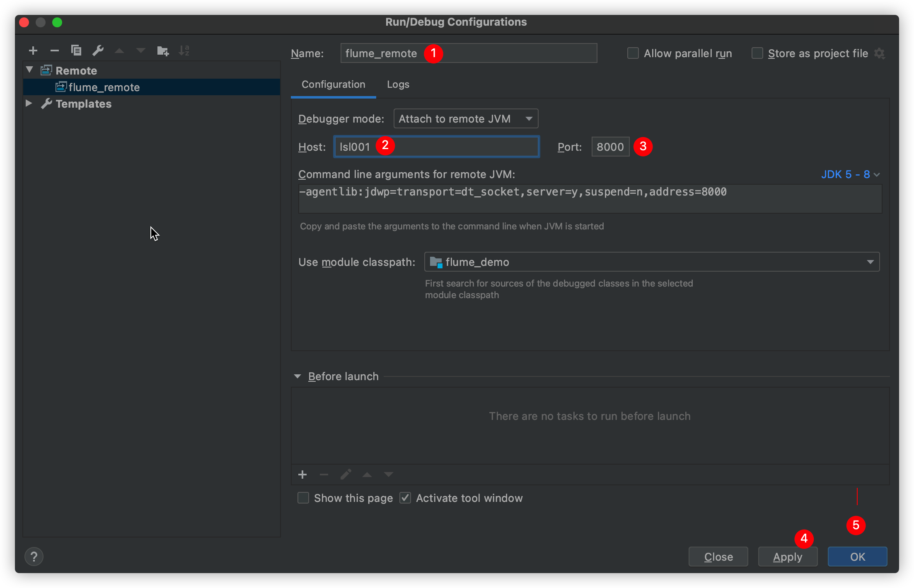
Task: Click into the Port input field
Action: [x=610, y=147]
